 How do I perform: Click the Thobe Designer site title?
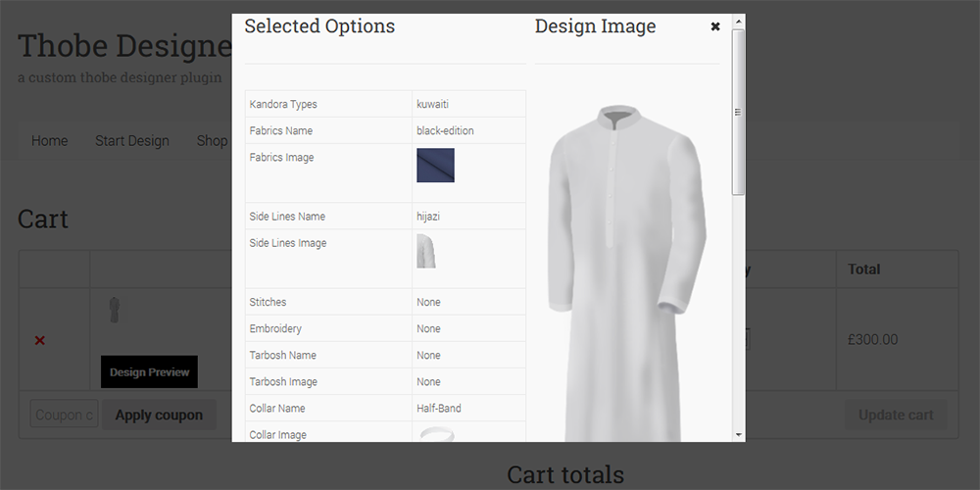[x=125, y=46]
